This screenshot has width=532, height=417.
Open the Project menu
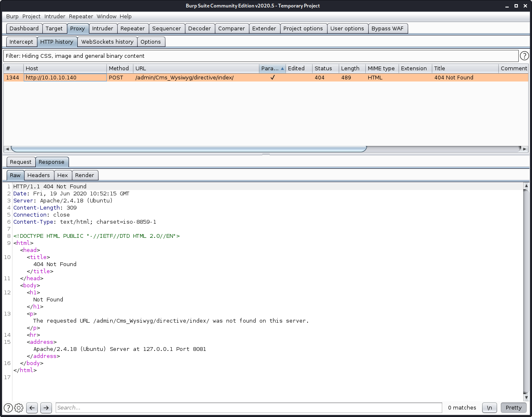pyautogui.click(x=32, y=17)
